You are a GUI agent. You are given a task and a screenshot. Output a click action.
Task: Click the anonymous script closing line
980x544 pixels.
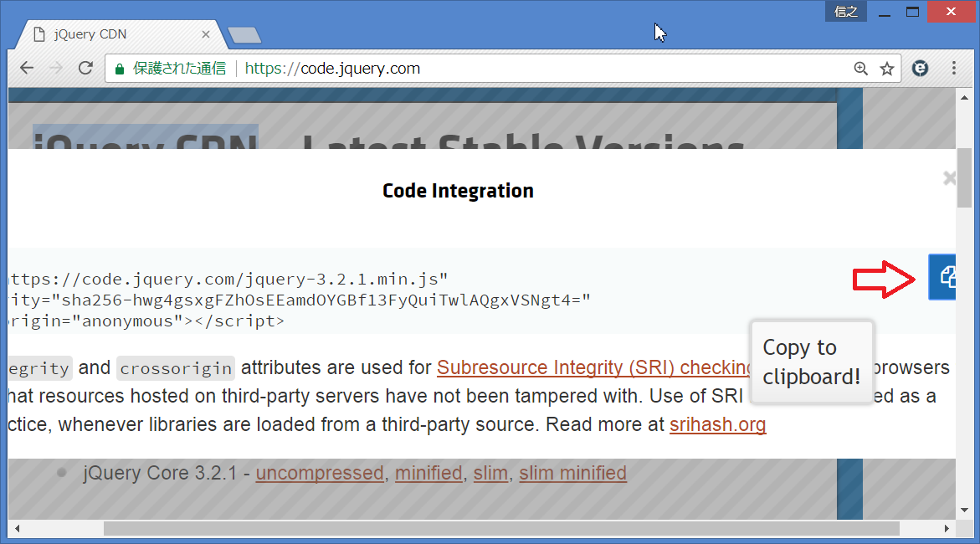pyautogui.click(x=147, y=321)
